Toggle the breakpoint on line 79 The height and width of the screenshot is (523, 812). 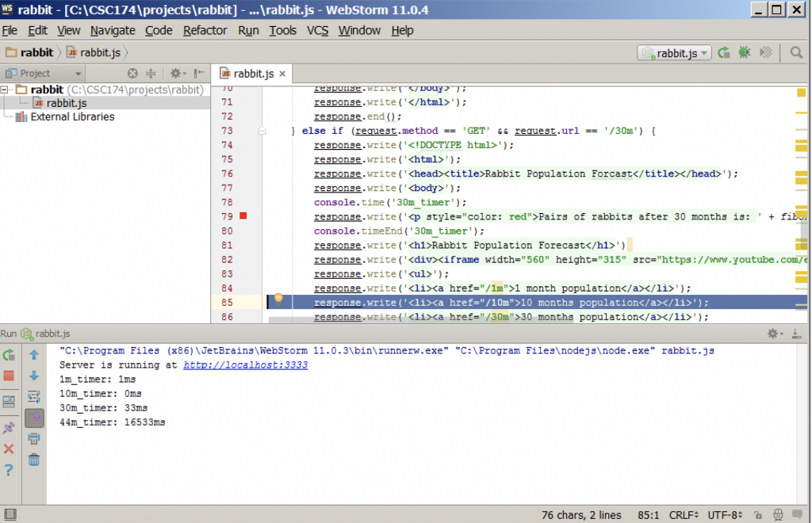pyautogui.click(x=243, y=216)
